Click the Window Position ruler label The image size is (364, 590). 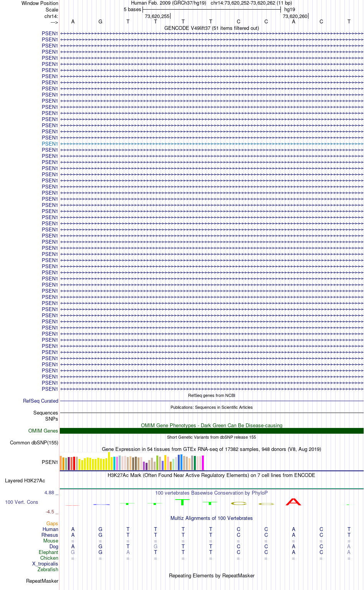coord(40,3)
